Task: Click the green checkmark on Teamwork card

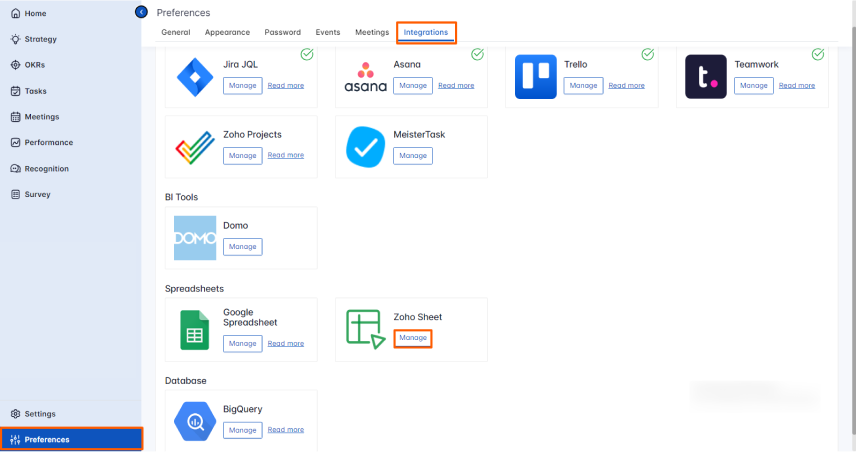Action: tap(818, 54)
